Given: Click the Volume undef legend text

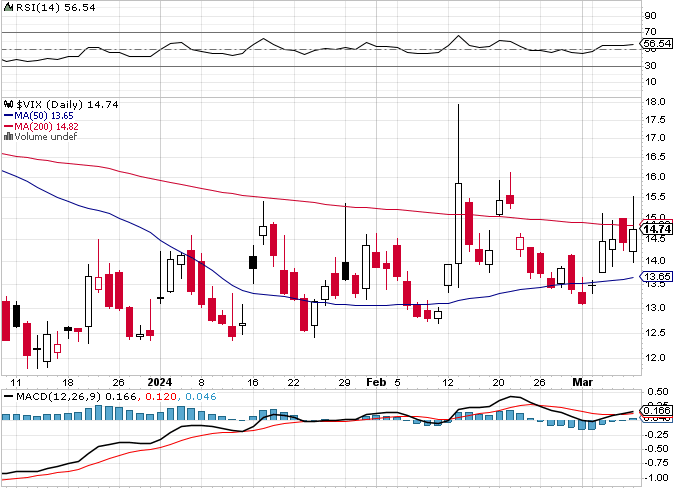Looking at the screenshot, I should 46,137.
